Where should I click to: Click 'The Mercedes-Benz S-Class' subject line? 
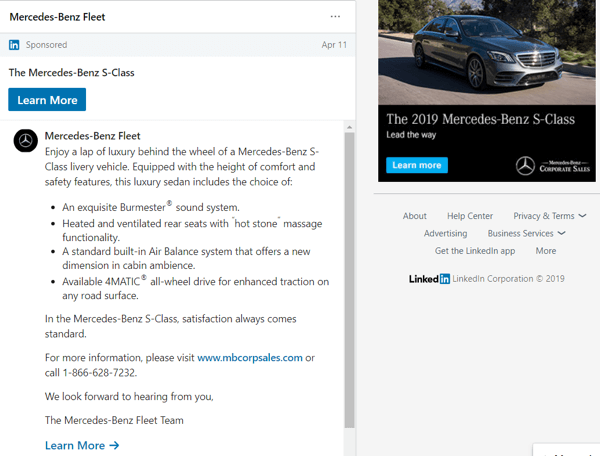coord(72,73)
